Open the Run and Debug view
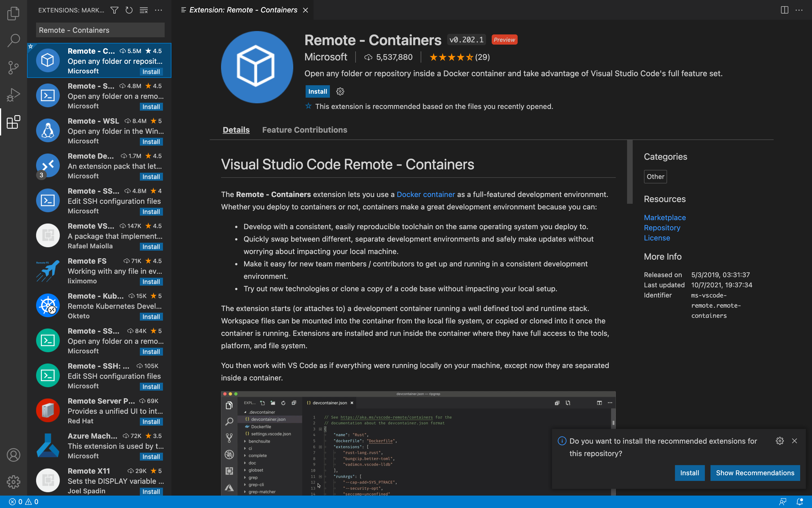Screen dimensions: 812x508 tap(14, 95)
